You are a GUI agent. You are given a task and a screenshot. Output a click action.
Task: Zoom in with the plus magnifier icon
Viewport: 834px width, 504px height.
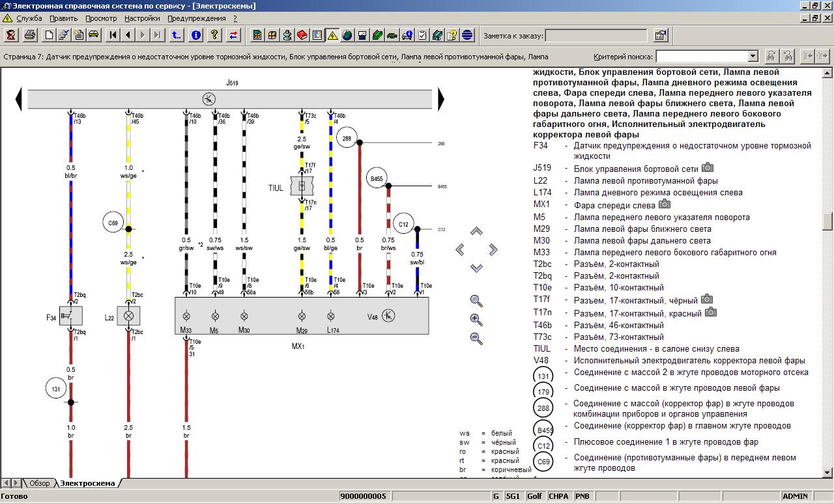pyautogui.click(x=476, y=320)
